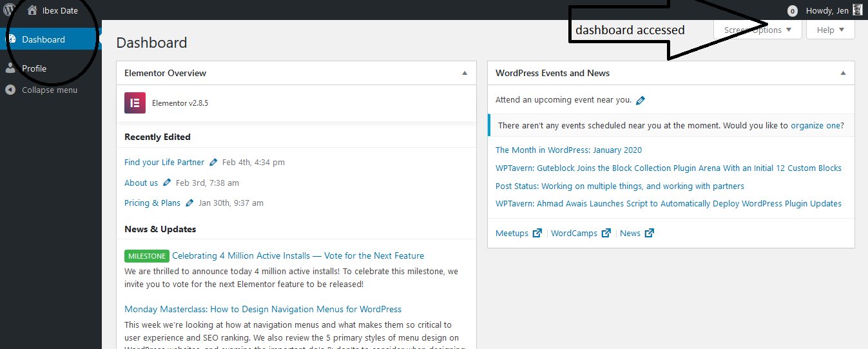Click the Elementor Overview panel title
This screenshot has height=349, width=868.
tap(165, 73)
